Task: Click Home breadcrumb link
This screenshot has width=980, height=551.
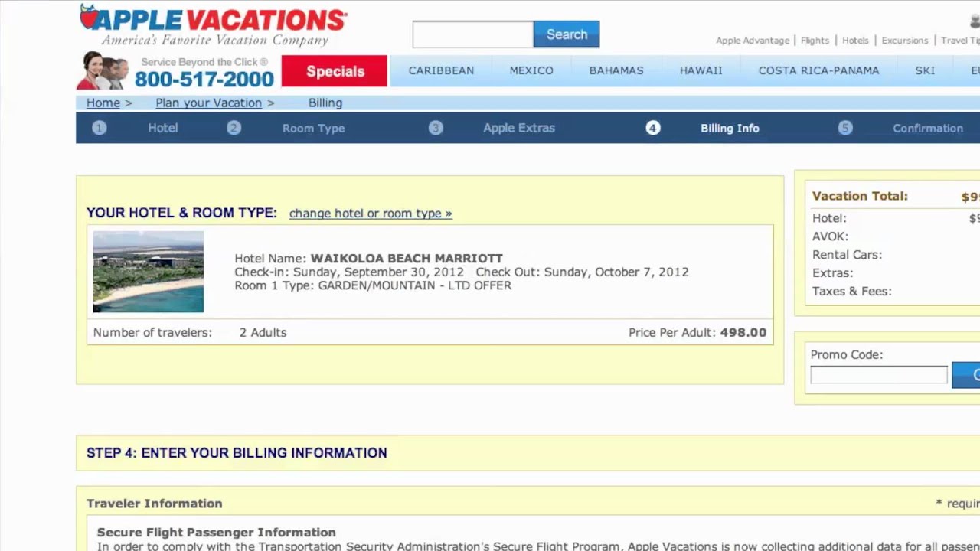Action: (103, 103)
